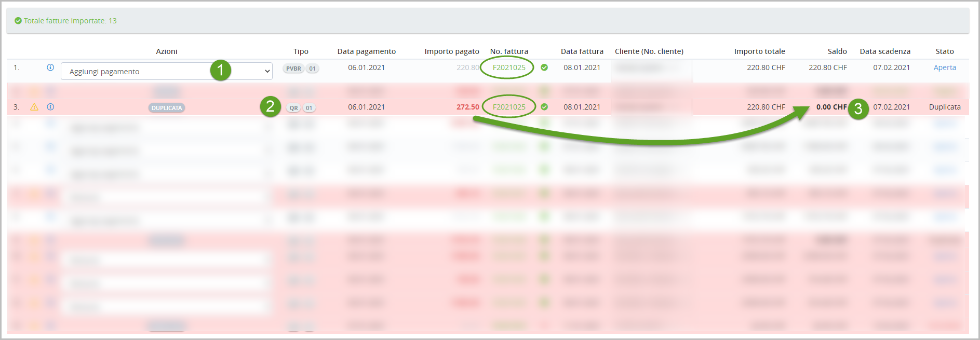Click the DUPLICATA badge in row 3

pos(167,108)
